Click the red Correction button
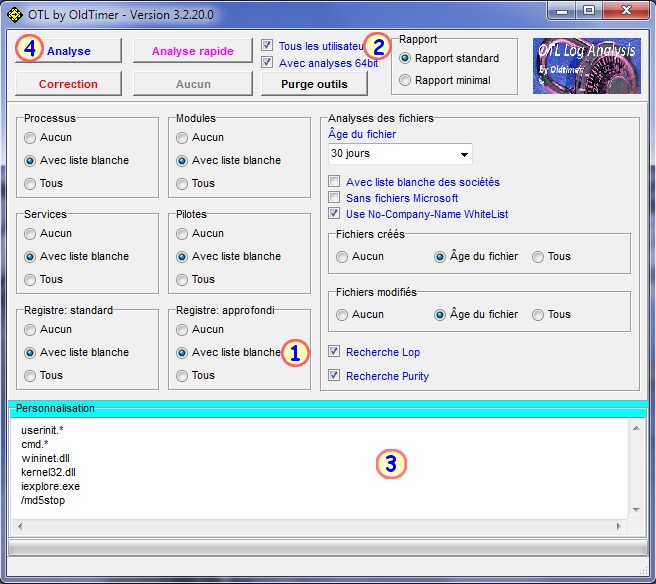Viewport: 656px width, 584px height. (68, 84)
